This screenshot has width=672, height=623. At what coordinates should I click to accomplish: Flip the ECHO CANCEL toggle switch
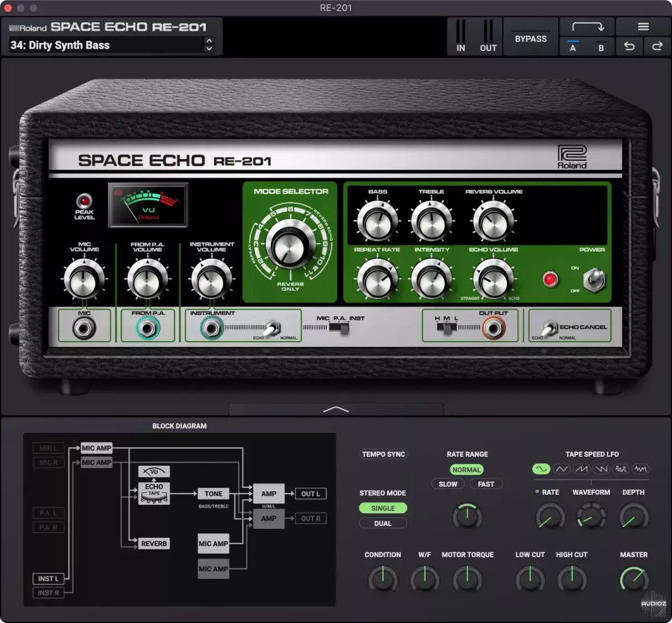click(550, 328)
